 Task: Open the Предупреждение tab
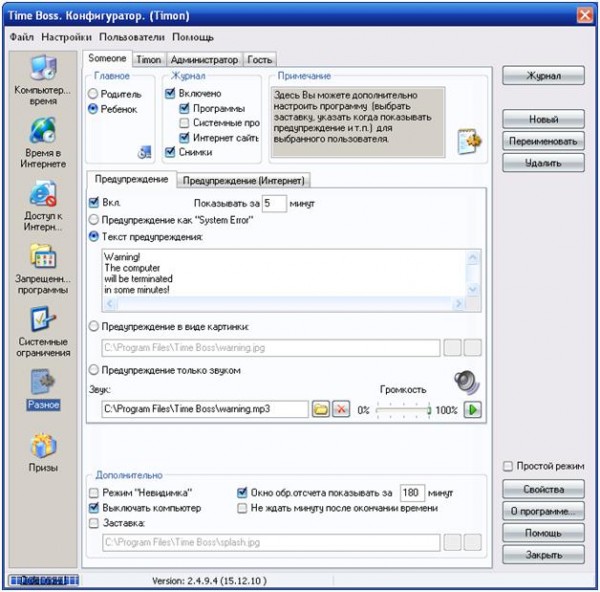click(x=131, y=179)
